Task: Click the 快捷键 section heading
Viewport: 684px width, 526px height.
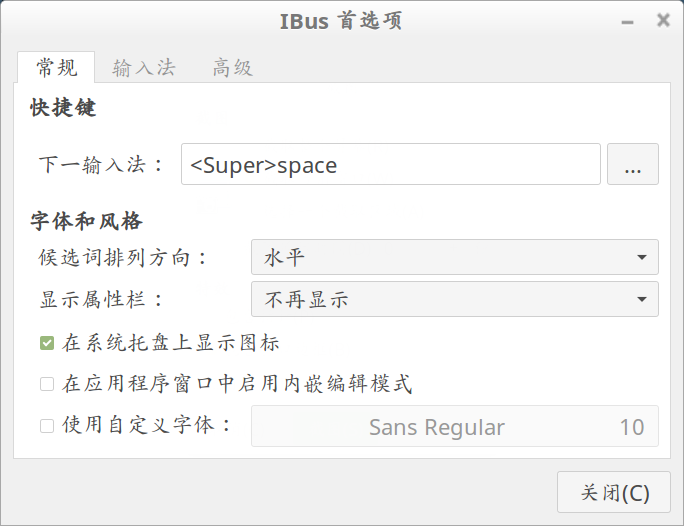Action: 63,108
